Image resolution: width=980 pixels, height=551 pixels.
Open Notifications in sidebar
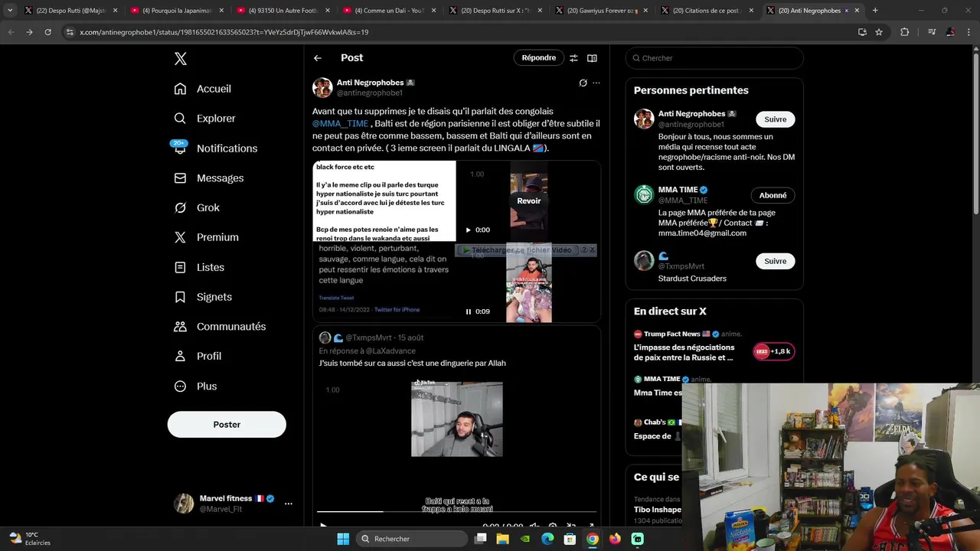216,148
